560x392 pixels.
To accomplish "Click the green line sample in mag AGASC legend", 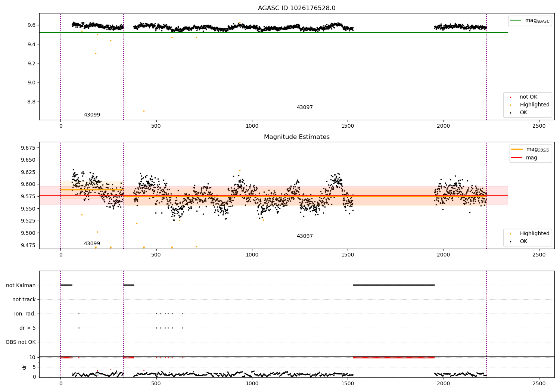I will pos(516,21).
